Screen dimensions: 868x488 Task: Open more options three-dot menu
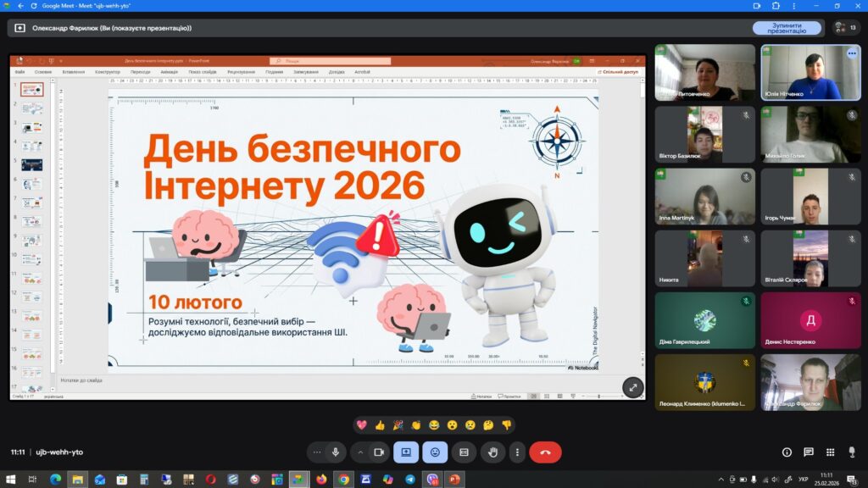click(517, 452)
